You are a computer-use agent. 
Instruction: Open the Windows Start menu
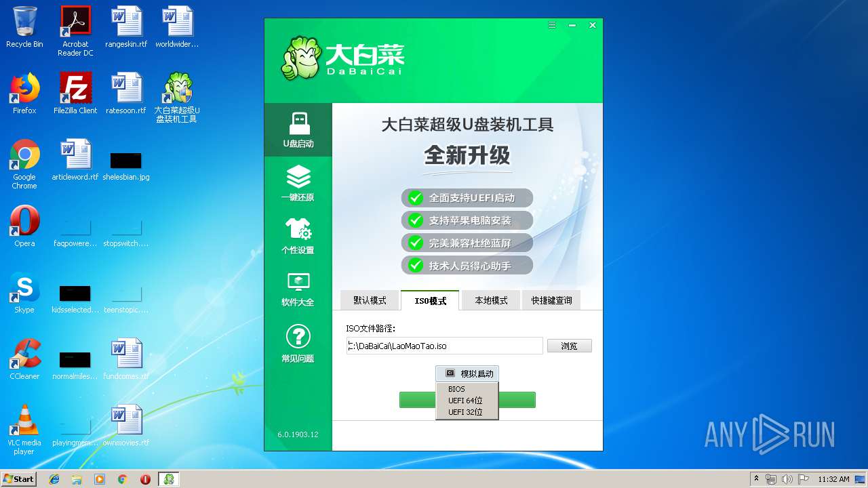[19, 479]
